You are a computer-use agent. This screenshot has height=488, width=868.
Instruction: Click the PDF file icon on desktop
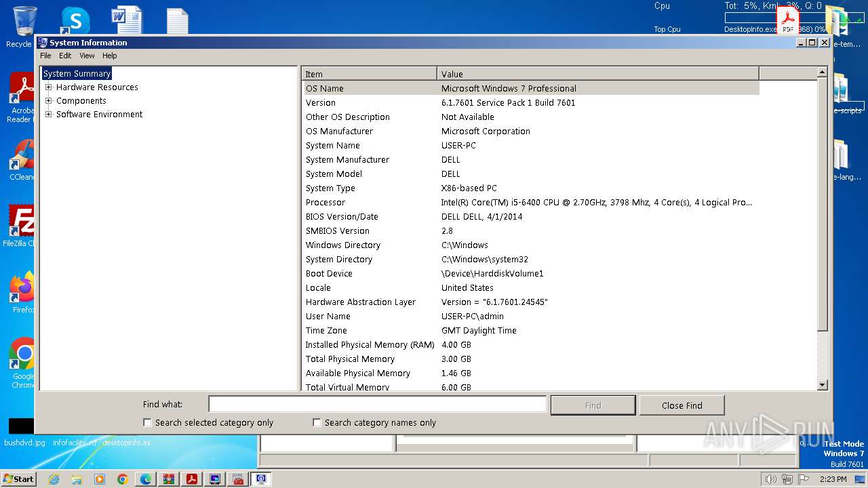788,20
